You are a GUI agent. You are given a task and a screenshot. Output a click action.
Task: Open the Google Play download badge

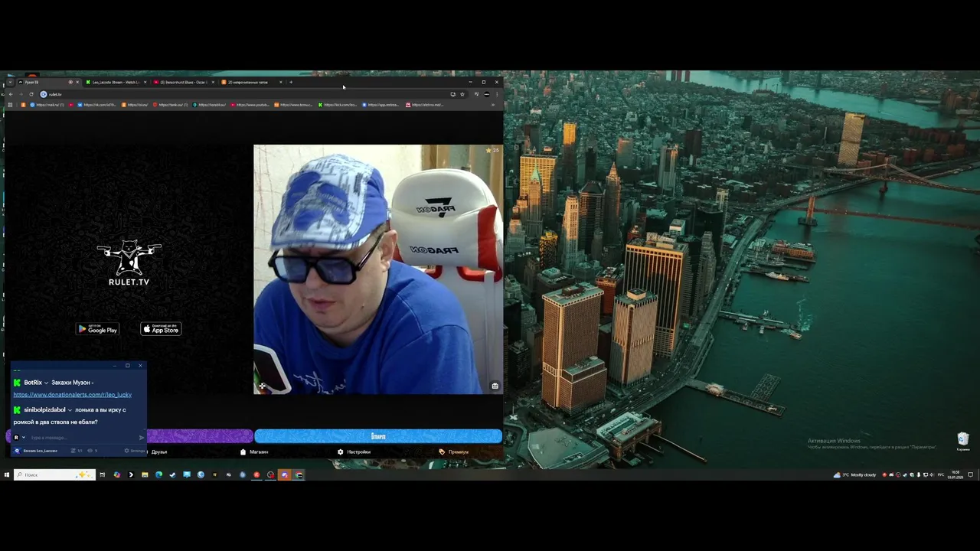(97, 329)
